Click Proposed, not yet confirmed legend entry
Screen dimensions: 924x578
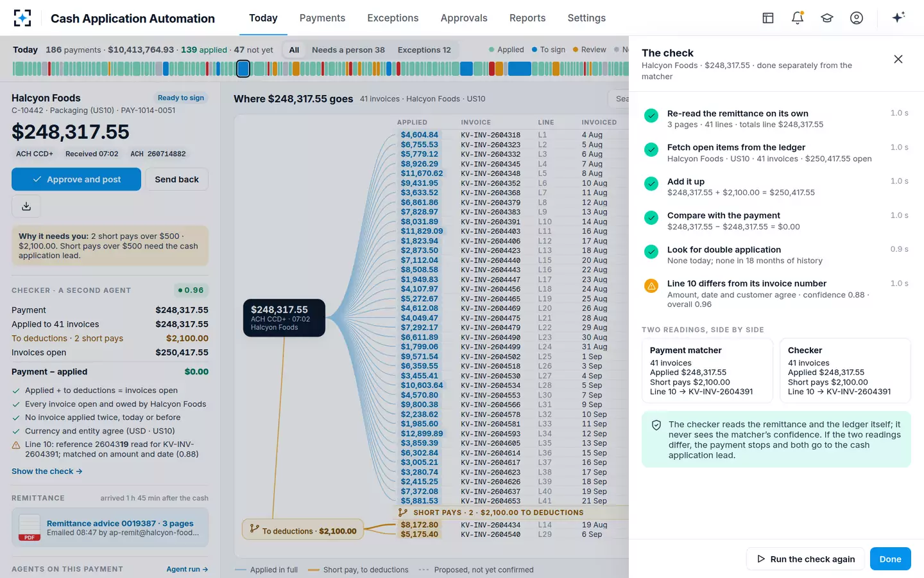point(476,570)
